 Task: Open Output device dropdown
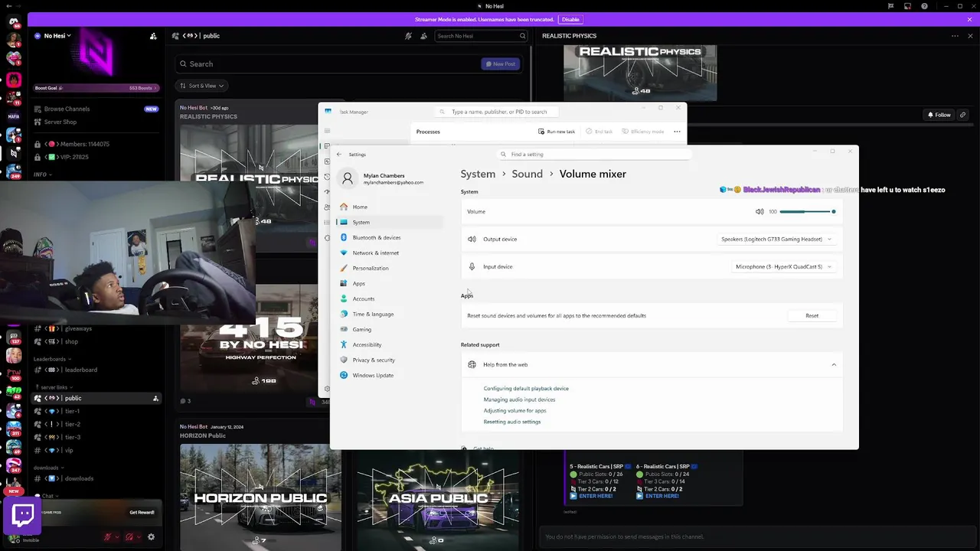776,239
